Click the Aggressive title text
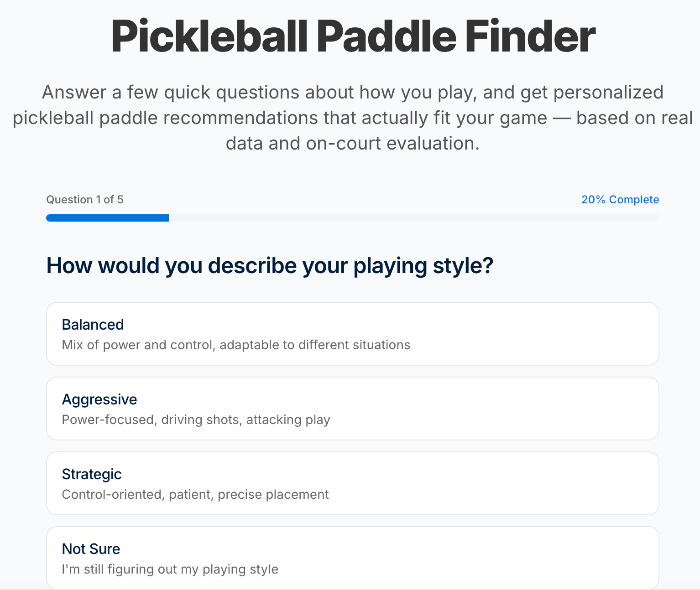Viewport: 700px width, 590px height. [99, 399]
